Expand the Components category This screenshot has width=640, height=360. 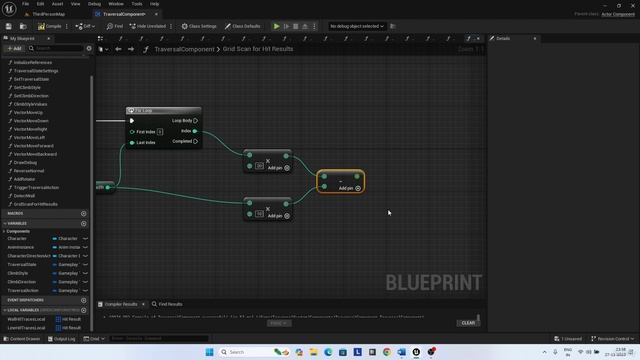click(x=4, y=231)
